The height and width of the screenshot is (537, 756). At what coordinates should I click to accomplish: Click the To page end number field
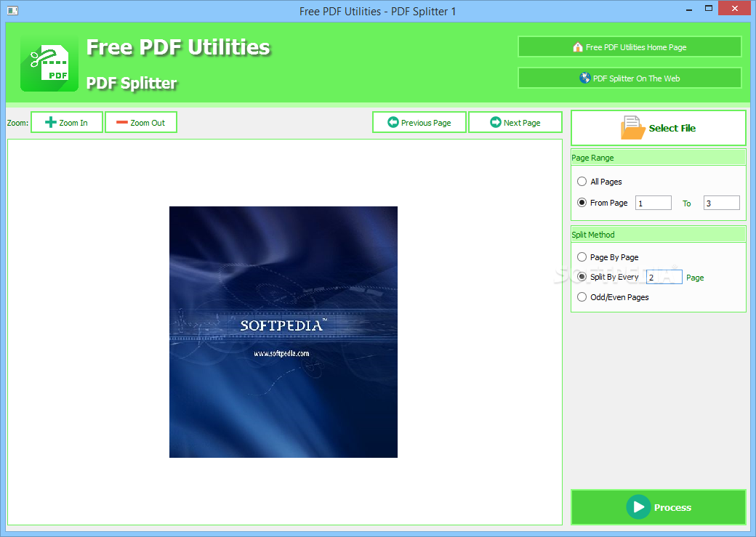click(x=722, y=203)
